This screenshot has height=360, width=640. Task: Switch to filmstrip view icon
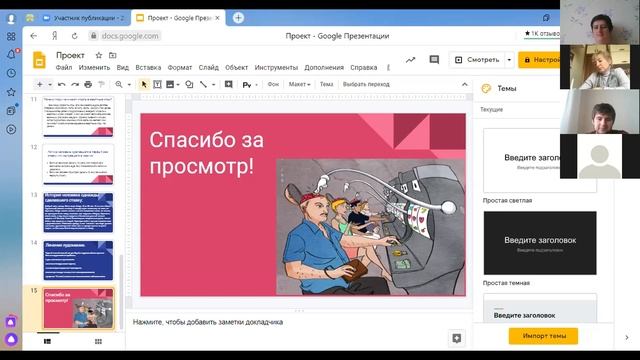(x=47, y=341)
